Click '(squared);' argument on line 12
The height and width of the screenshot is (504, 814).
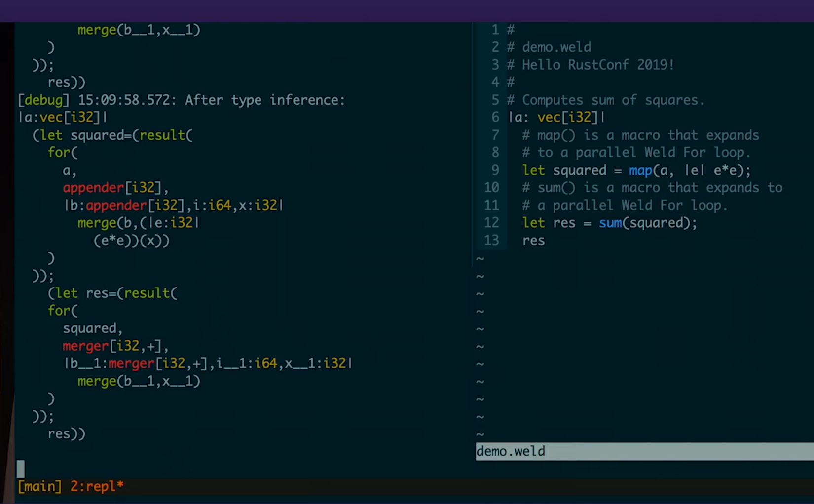click(660, 223)
